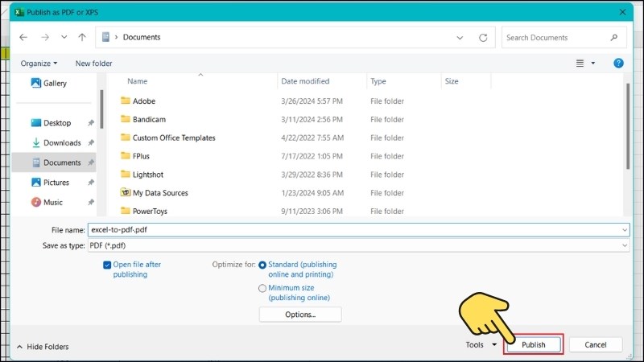Screen dimensions: 644x362
Task: Open the Options... button
Action: point(300,315)
